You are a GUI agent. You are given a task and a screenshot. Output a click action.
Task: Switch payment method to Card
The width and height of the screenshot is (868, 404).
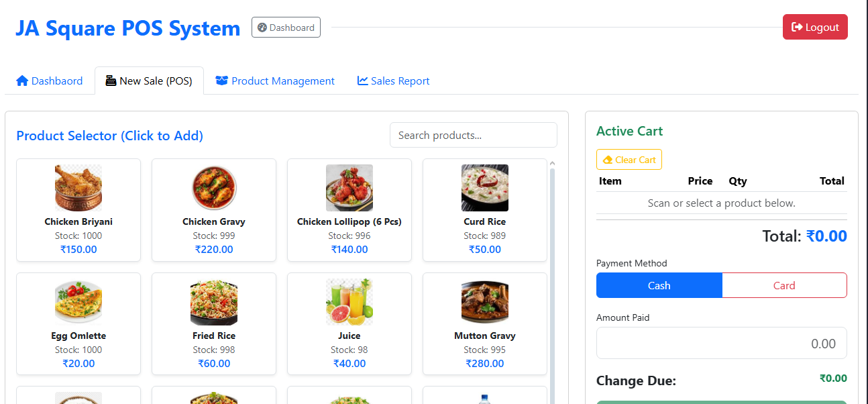tap(783, 285)
